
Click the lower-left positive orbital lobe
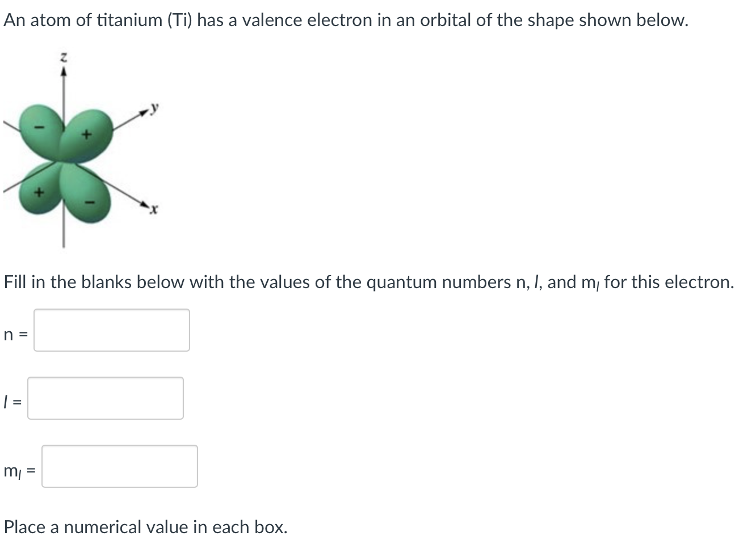pos(39,193)
